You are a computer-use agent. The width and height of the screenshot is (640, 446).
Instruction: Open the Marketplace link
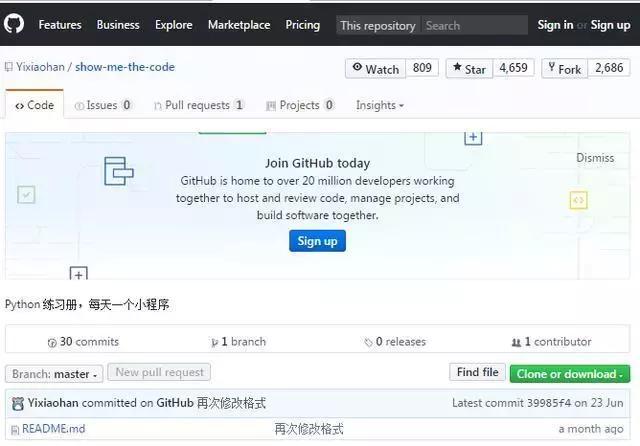pyautogui.click(x=239, y=25)
